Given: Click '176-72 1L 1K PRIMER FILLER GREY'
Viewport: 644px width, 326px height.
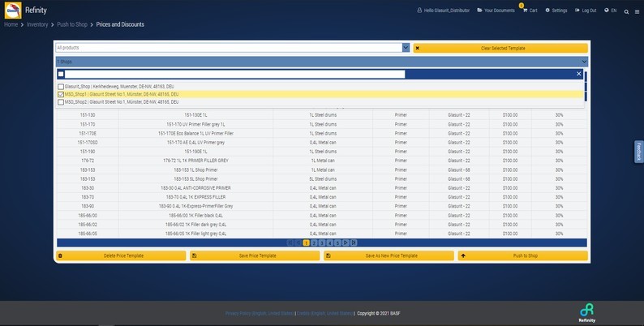Looking at the screenshot, I should [x=196, y=161].
